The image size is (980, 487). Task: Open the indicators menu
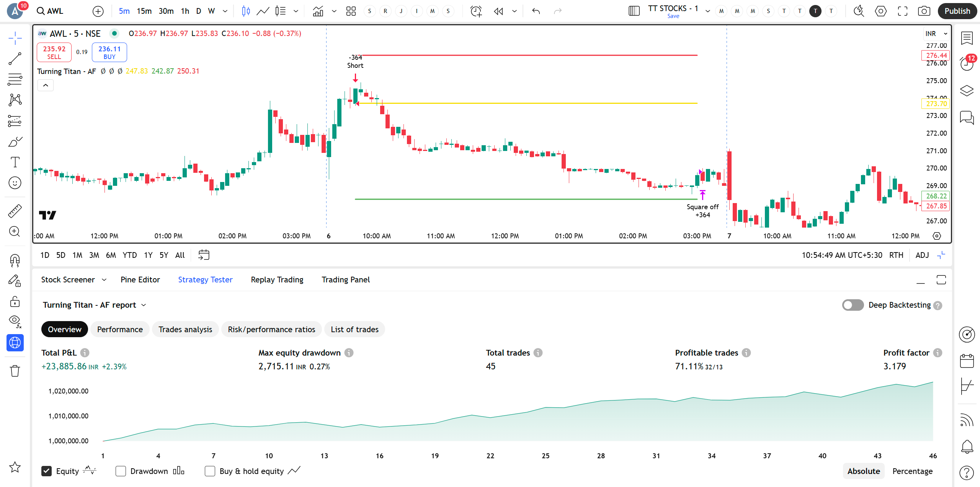click(318, 11)
